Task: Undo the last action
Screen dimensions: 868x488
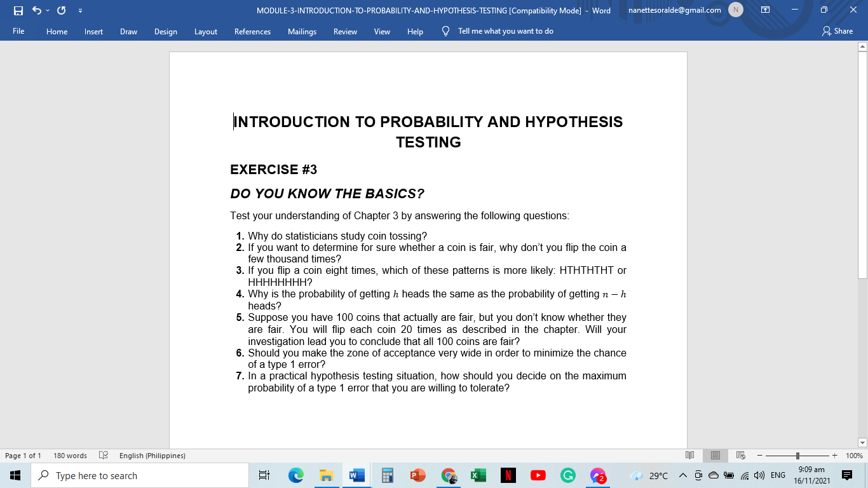Action: tap(37, 10)
